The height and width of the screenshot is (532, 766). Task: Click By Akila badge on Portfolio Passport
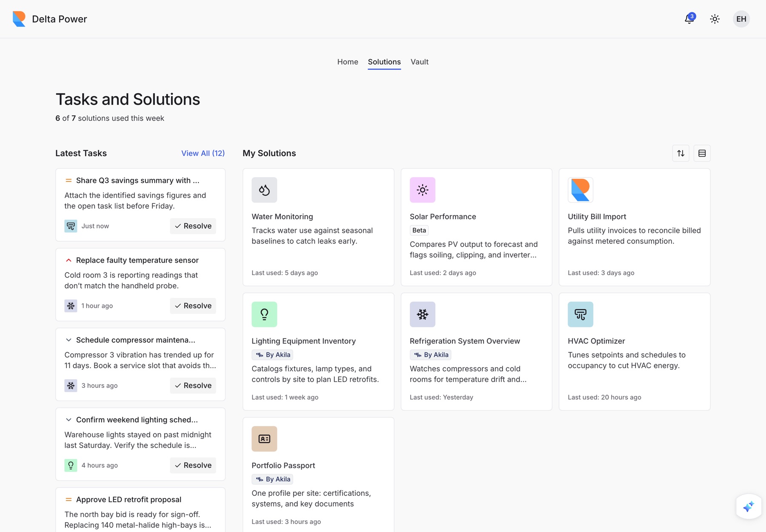coord(272,479)
